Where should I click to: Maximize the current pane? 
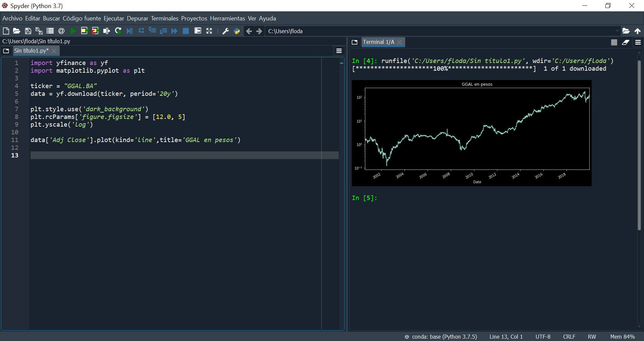pyautogui.click(x=198, y=31)
